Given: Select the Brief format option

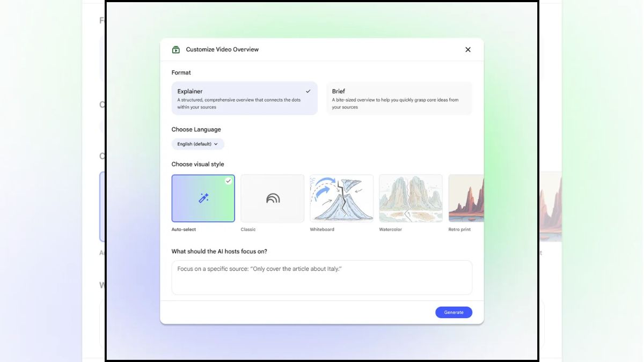Looking at the screenshot, I should point(399,99).
